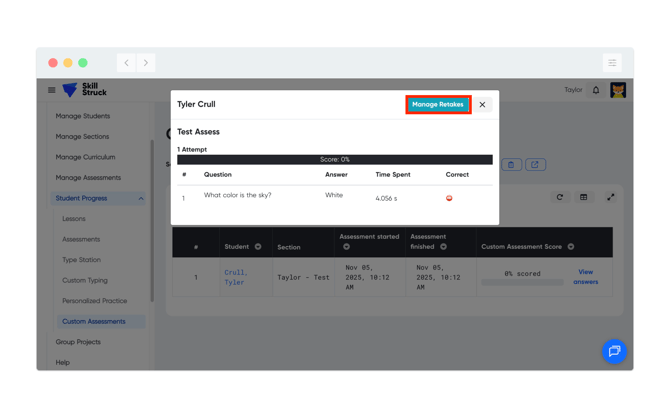Click the refresh table icon
The height and width of the screenshot is (418, 670).
[560, 197]
